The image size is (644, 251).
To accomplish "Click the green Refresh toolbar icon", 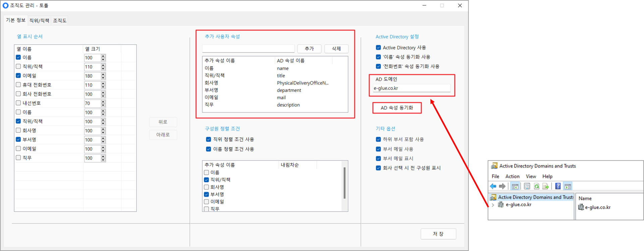I will click(x=537, y=186).
